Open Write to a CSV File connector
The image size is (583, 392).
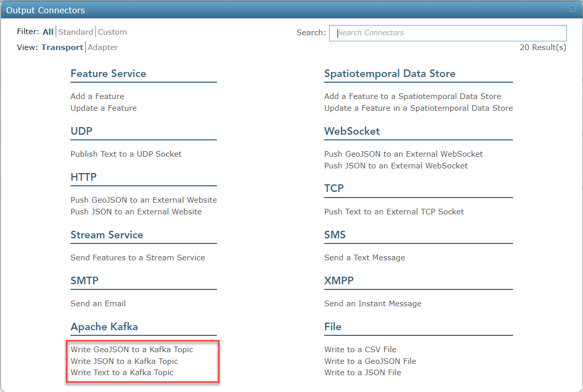point(360,349)
